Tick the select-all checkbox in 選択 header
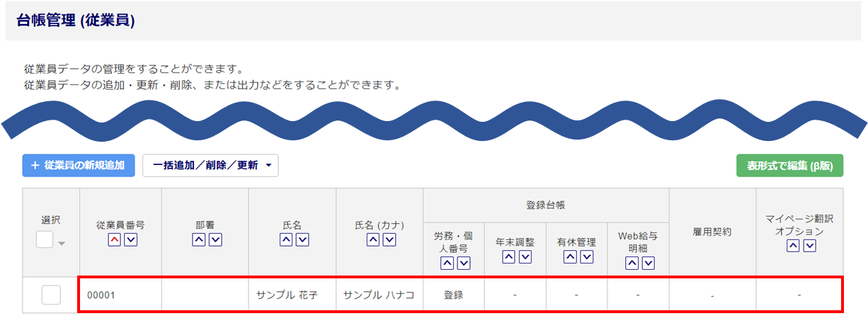This screenshot has height=323, width=868. (45, 240)
